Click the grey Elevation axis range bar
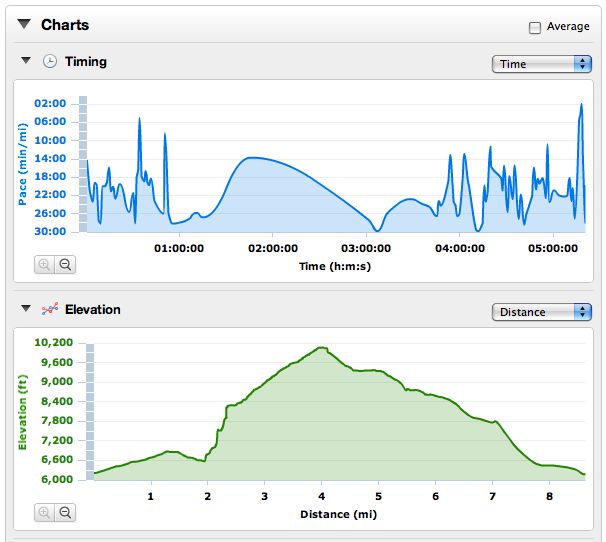The image size is (606, 542). click(89, 410)
